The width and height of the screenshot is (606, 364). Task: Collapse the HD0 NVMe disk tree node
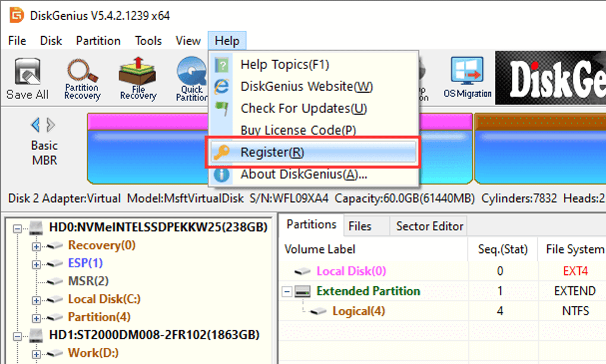(x=17, y=229)
